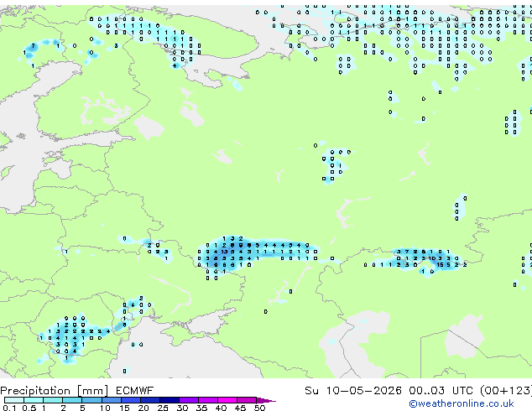Pick the 15–20 mm legend color swatch
Viewport: 532px width, 411px height.
(x=130, y=400)
